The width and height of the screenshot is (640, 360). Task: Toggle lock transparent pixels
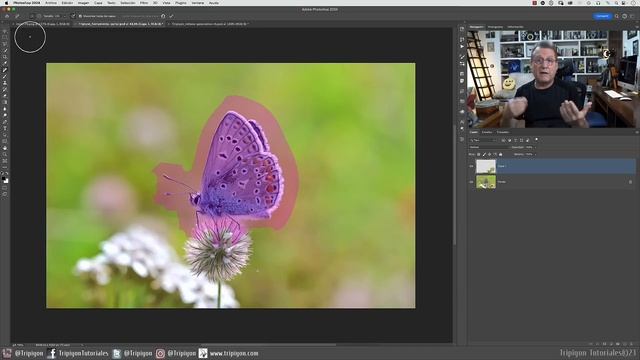(x=479, y=154)
